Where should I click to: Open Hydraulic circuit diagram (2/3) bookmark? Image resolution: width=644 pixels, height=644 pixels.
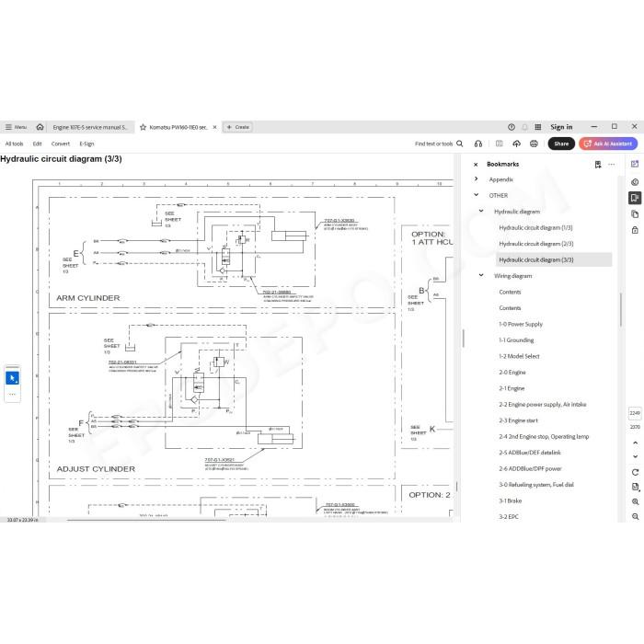[535, 244]
